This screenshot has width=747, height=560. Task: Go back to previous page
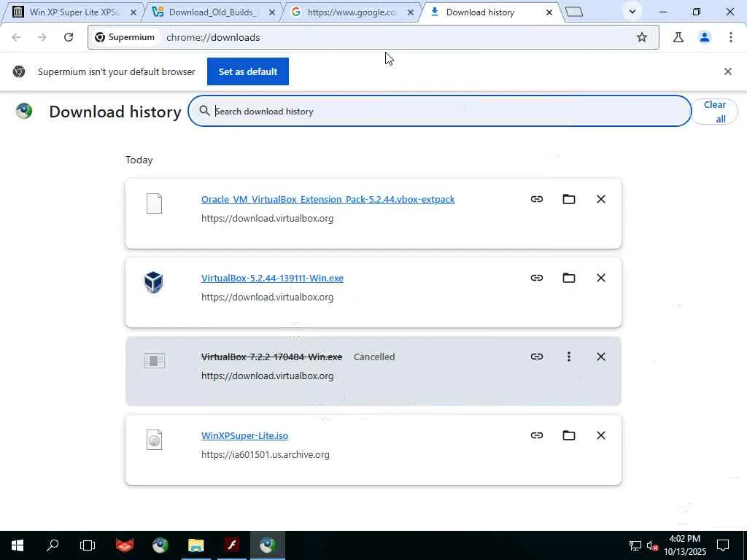(16, 37)
